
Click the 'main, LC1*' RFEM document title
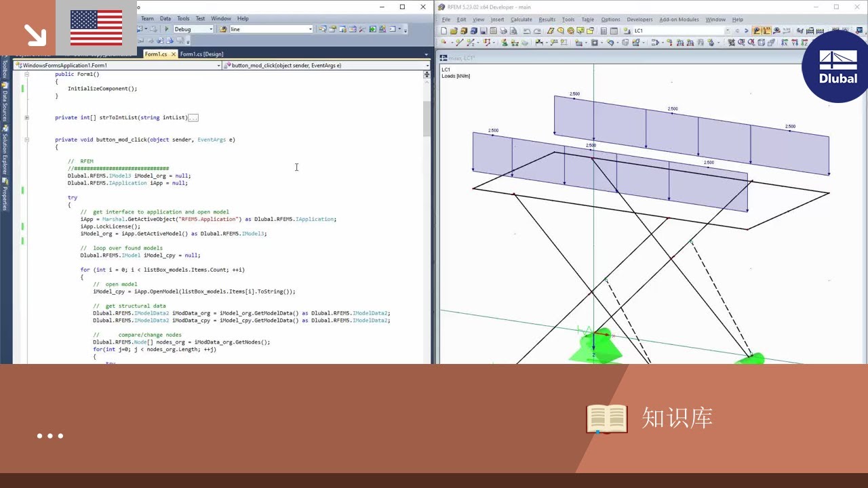[461, 58]
